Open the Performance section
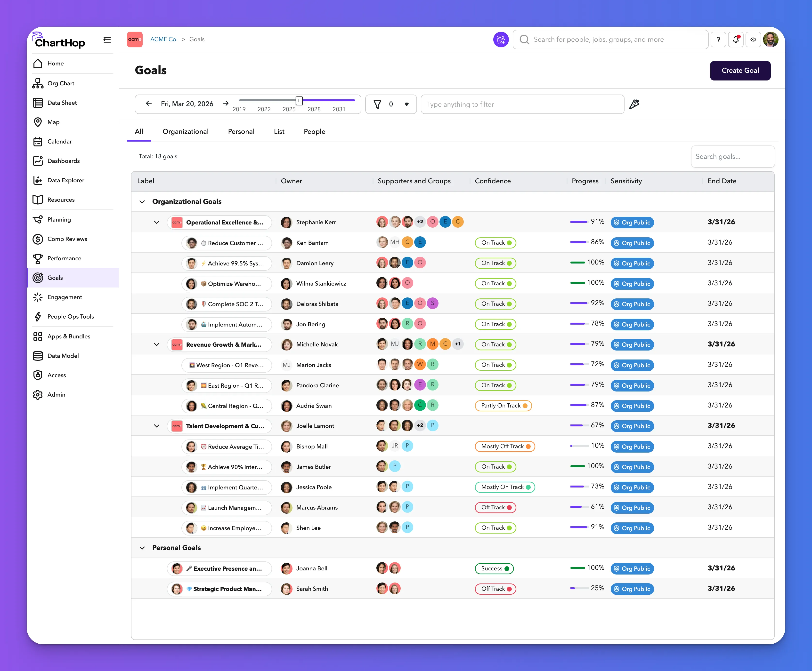812x671 pixels. pyautogui.click(x=73, y=258)
